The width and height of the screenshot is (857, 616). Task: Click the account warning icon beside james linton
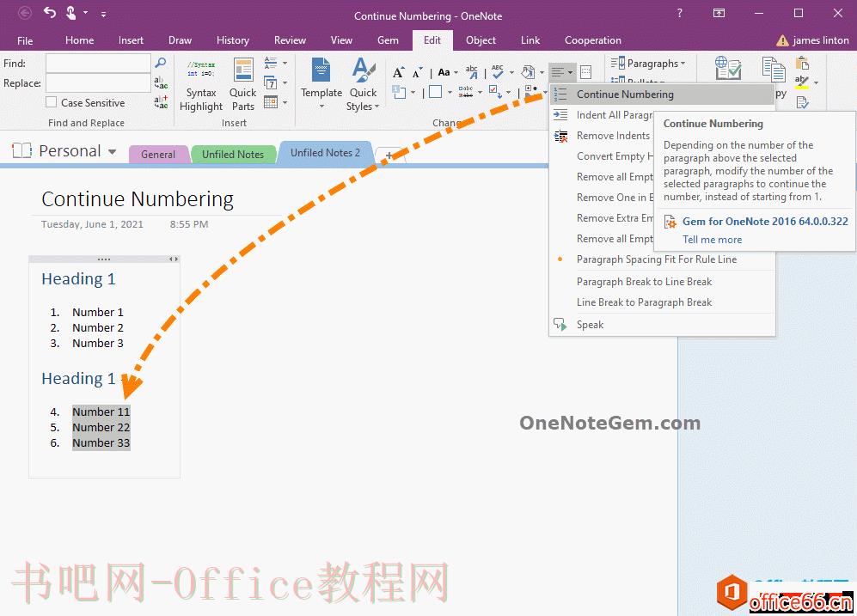pos(782,40)
